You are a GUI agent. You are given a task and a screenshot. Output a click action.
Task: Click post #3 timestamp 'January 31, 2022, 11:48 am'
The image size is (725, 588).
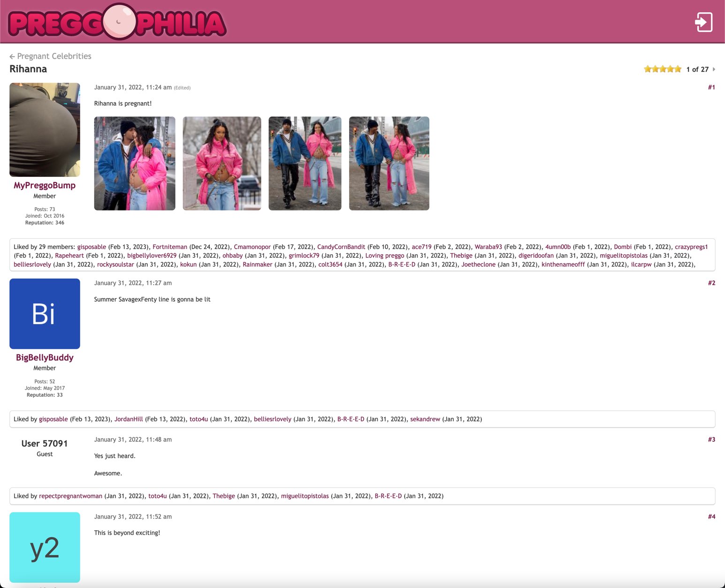click(x=133, y=439)
